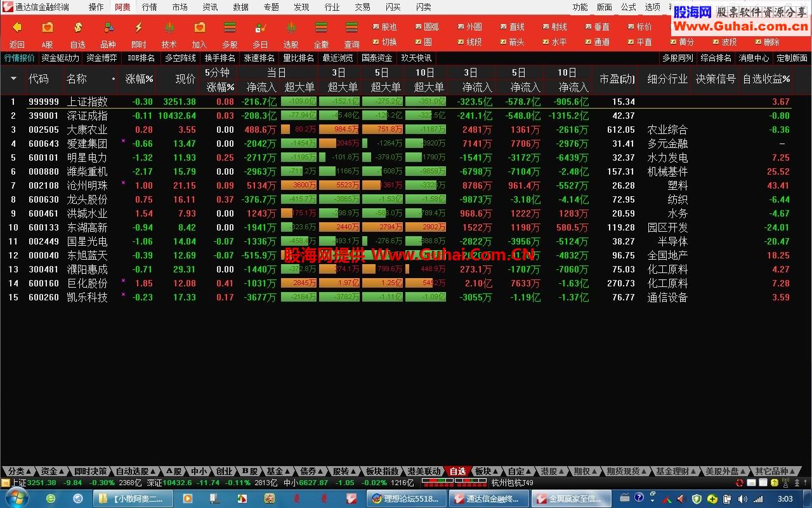
Task: Select the 黄分 golden section tool
Action: coord(683,42)
